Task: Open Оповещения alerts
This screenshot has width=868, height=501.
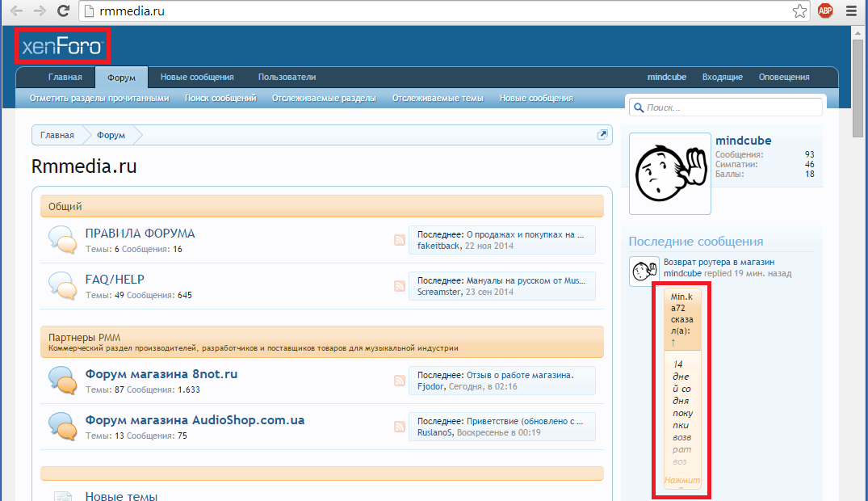Action: point(784,77)
